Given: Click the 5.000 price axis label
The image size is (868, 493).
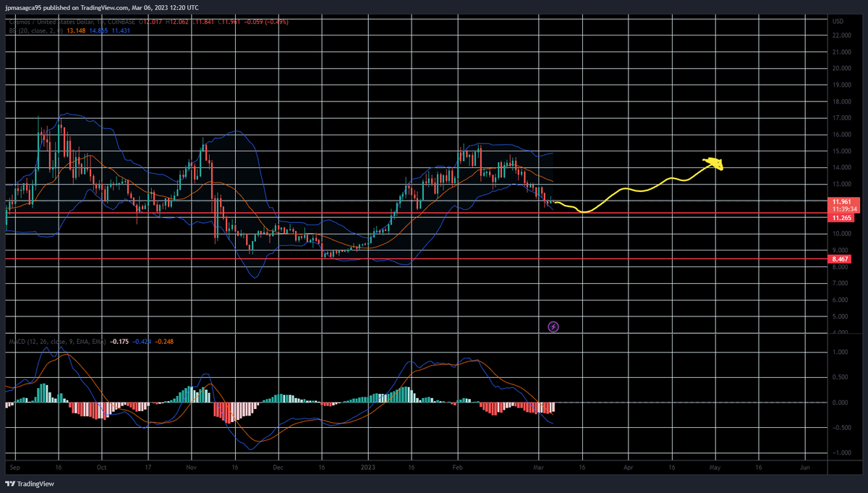Looking at the screenshot, I should point(841,316).
